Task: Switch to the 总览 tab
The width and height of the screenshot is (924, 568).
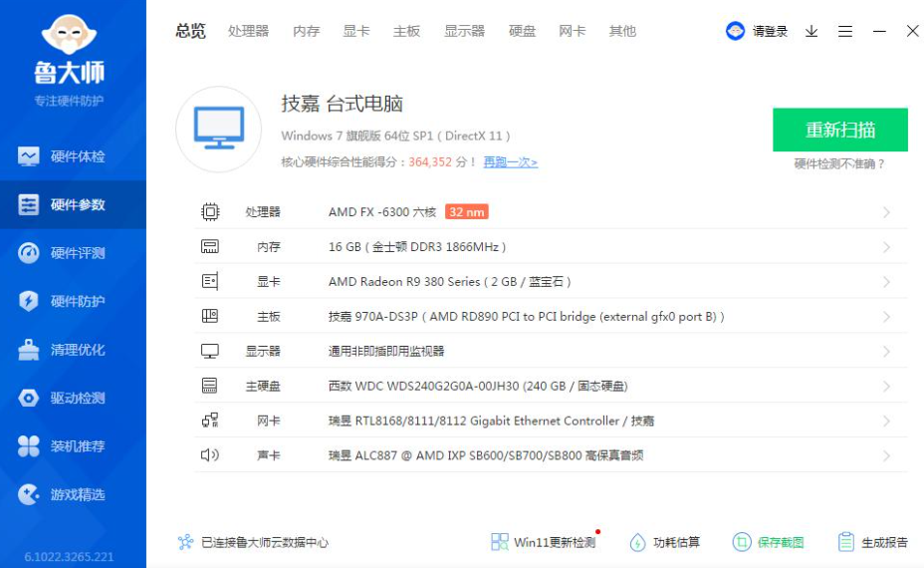Action: 190,31
